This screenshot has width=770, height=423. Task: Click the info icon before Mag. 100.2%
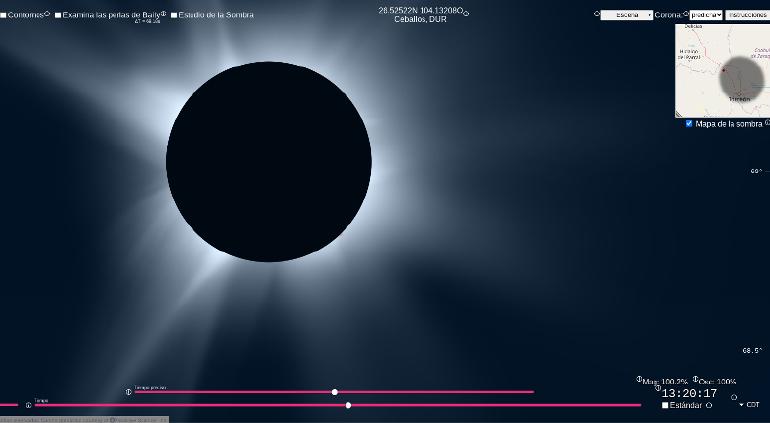point(639,380)
